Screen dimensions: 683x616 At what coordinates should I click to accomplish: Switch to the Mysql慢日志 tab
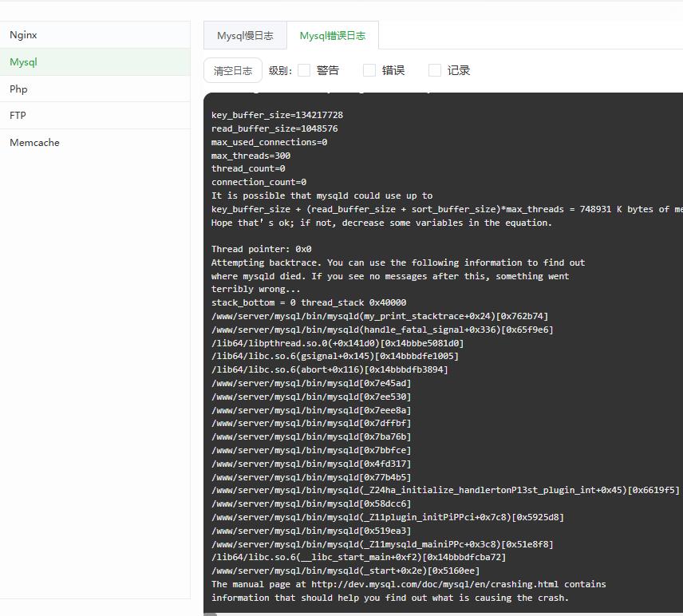click(245, 36)
